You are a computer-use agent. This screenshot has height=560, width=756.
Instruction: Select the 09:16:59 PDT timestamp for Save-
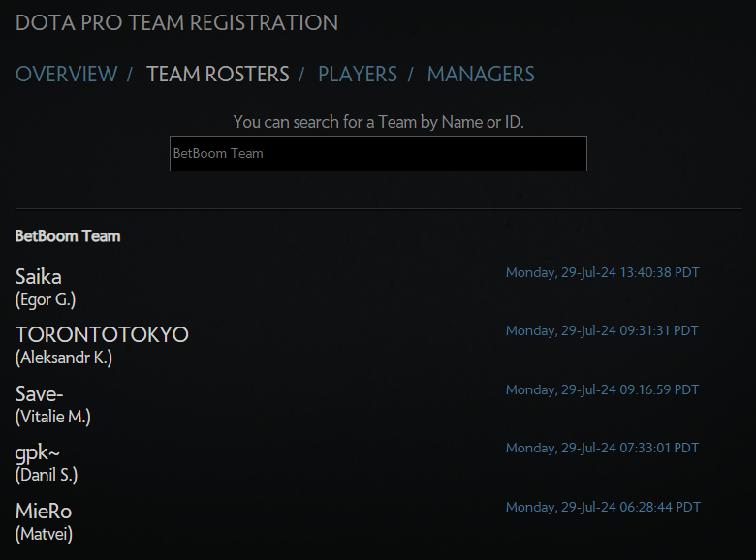pos(602,390)
